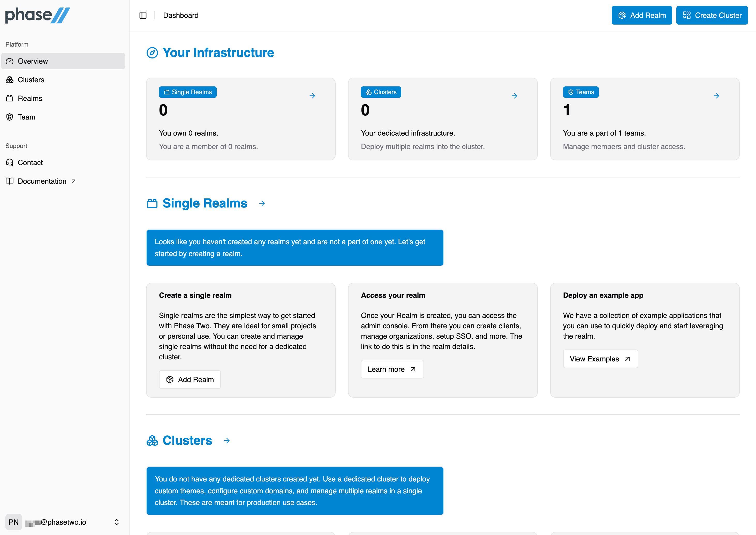Select Overview in the Platform menu
Screen dimensions: 756x535
[32, 61]
